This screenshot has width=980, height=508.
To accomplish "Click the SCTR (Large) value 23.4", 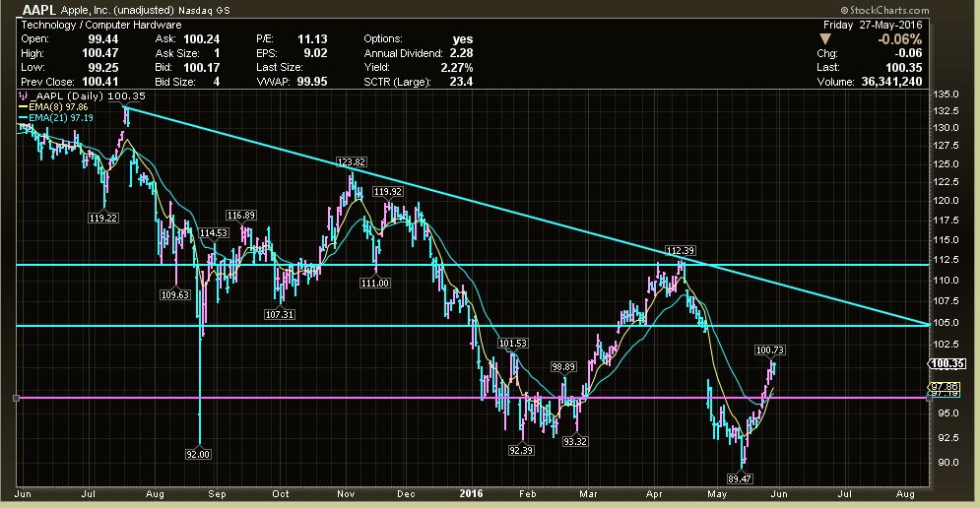I will point(461,82).
